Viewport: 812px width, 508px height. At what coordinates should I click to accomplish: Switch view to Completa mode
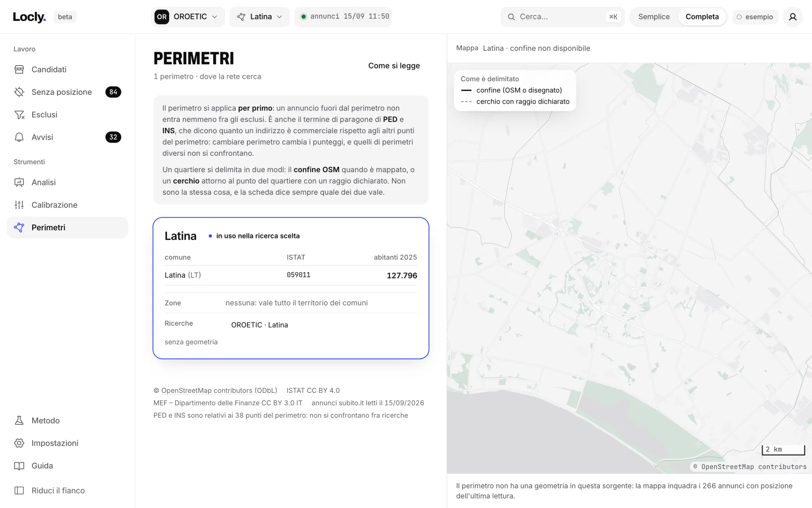702,17
